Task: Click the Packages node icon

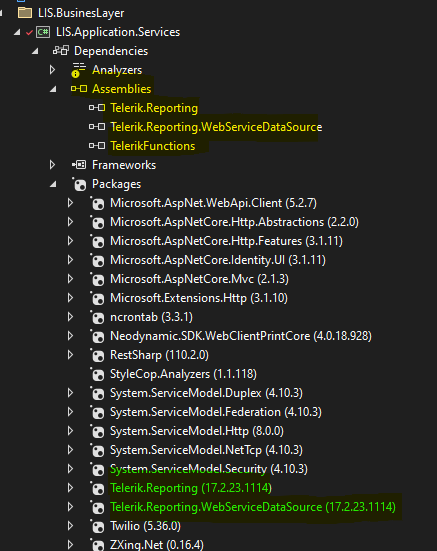Action: pyautogui.click(x=79, y=184)
